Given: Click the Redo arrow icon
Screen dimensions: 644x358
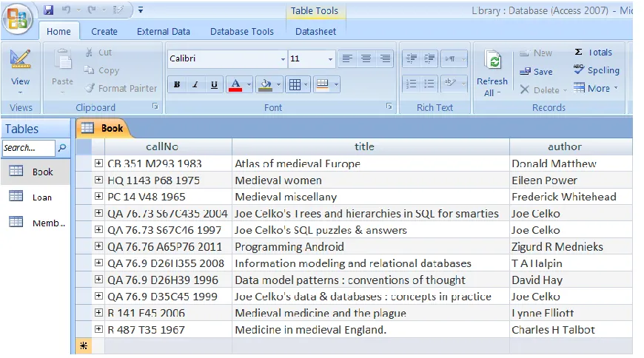Looking at the screenshot, I should point(92,10).
